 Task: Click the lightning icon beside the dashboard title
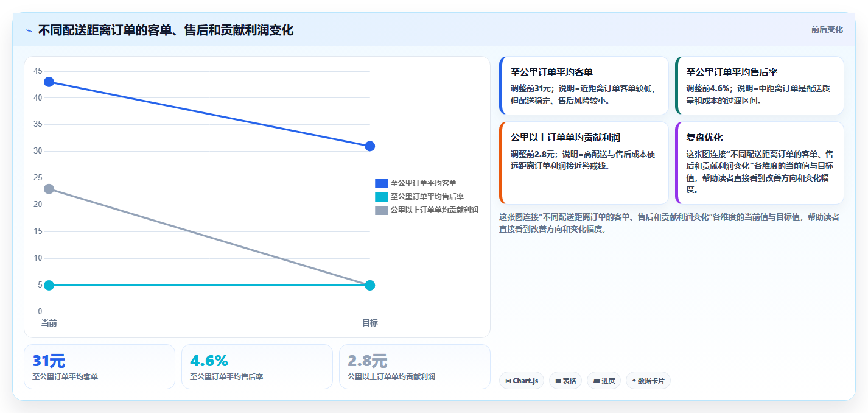click(29, 30)
